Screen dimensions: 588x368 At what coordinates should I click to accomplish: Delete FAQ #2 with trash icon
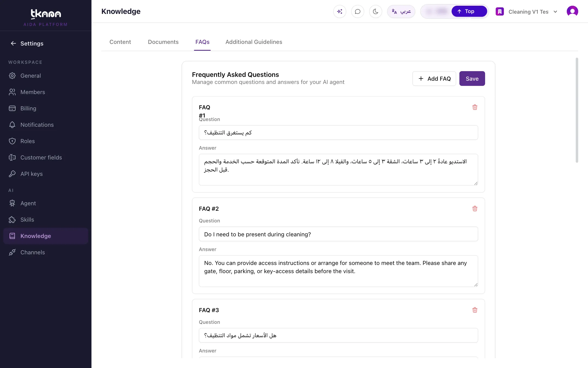(x=475, y=209)
